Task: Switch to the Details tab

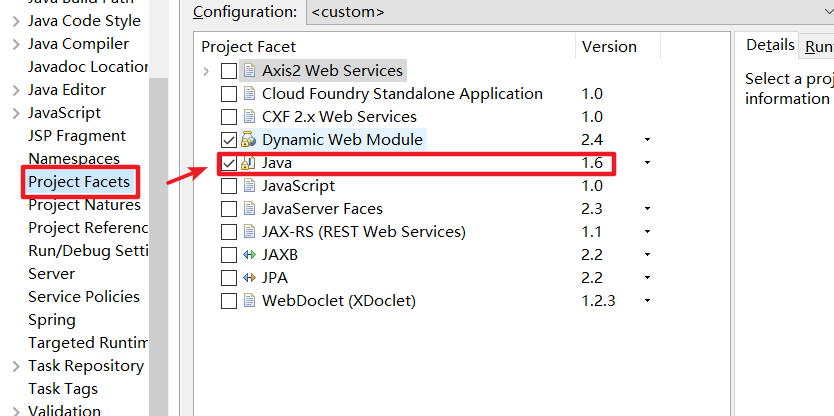Action: [x=770, y=45]
